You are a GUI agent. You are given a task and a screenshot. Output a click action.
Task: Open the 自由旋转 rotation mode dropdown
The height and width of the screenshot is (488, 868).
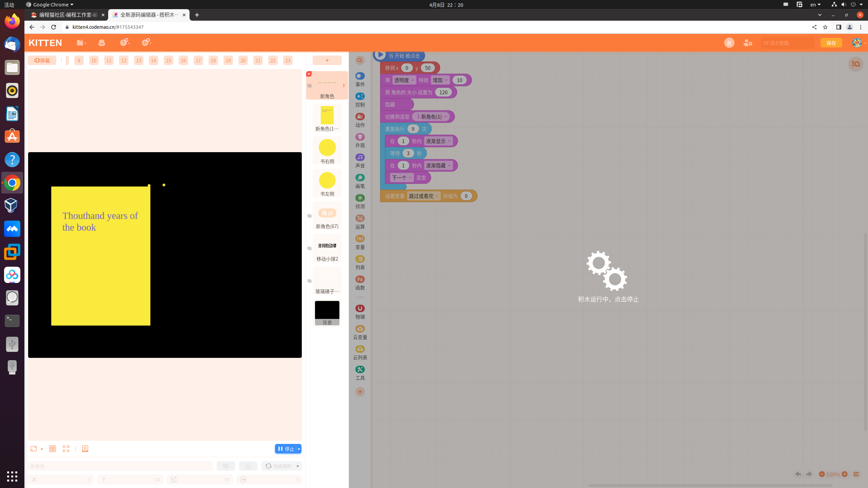pyautogui.click(x=281, y=466)
